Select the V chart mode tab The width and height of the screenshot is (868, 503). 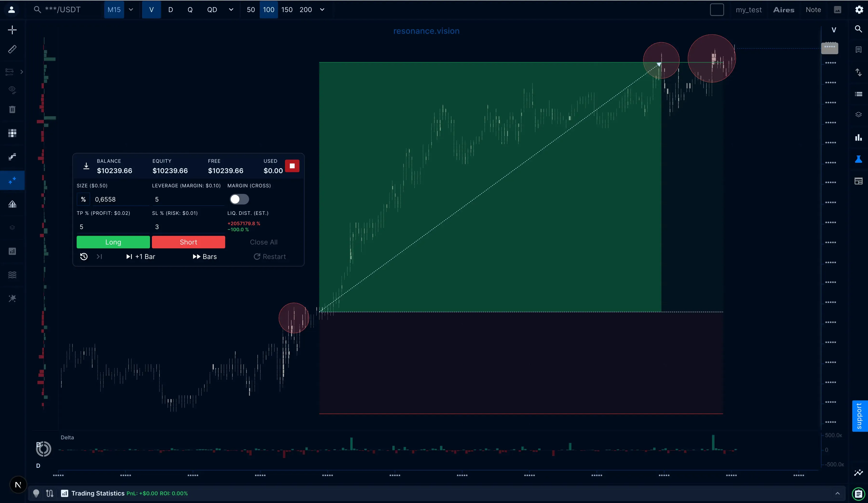pyautogui.click(x=151, y=10)
